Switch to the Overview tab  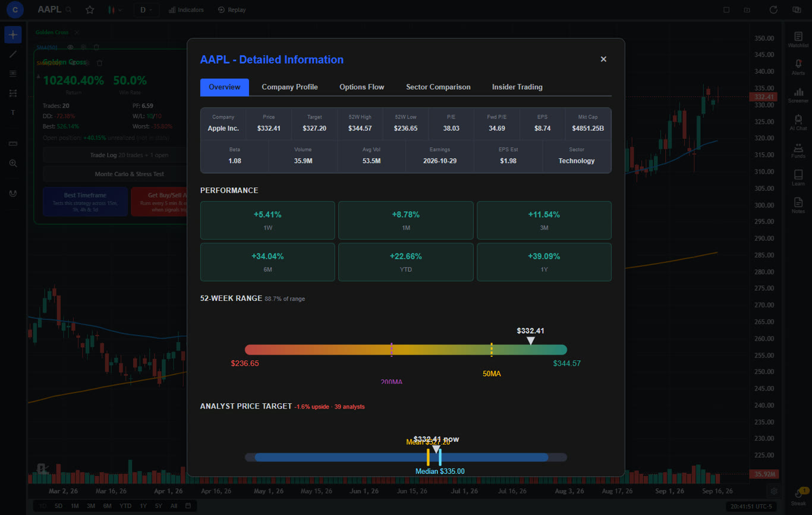click(225, 87)
